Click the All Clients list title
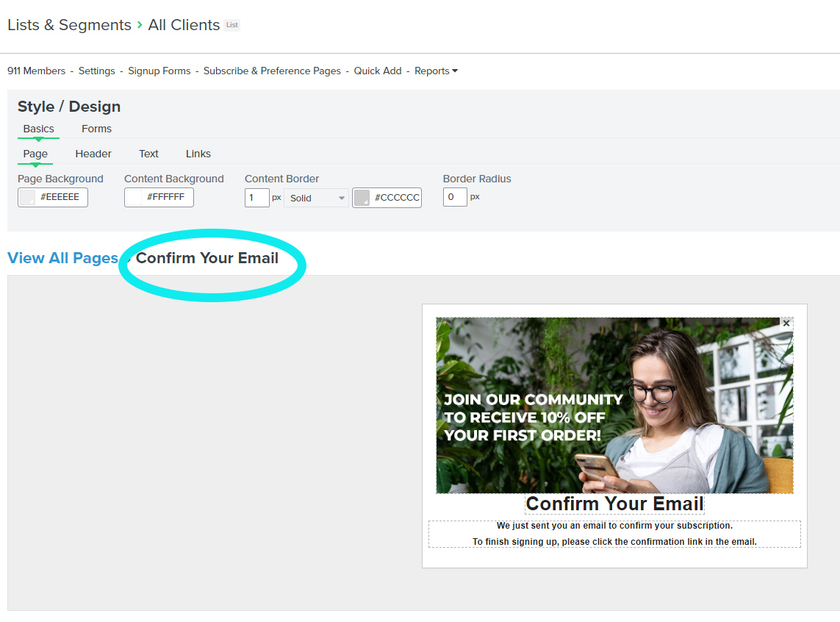This screenshot has height=622, width=840. (x=184, y=25)
